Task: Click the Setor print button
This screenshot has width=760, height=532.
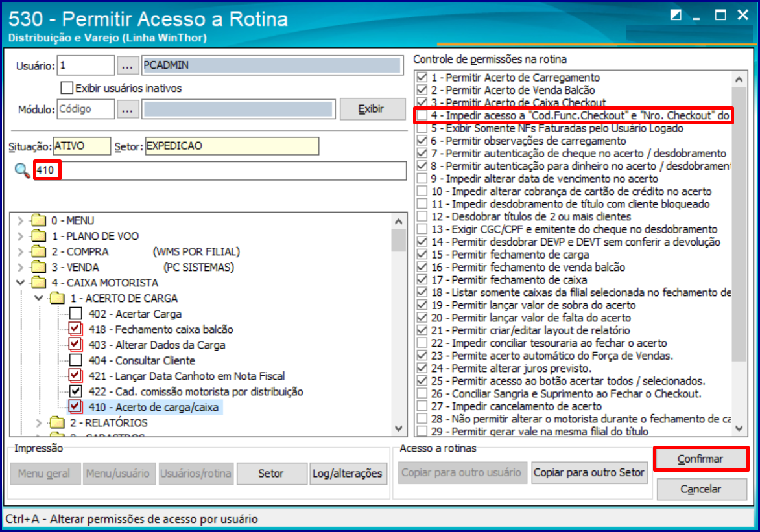Action: (272, 474)
